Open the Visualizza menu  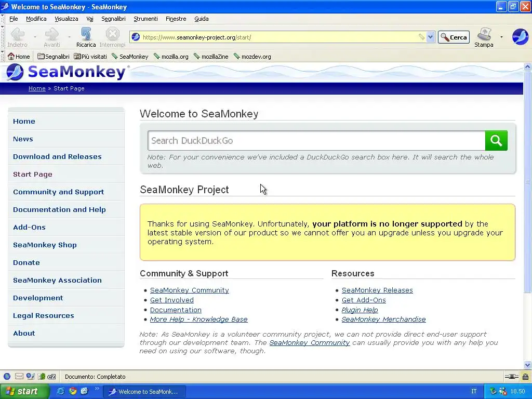coord(66,19)
